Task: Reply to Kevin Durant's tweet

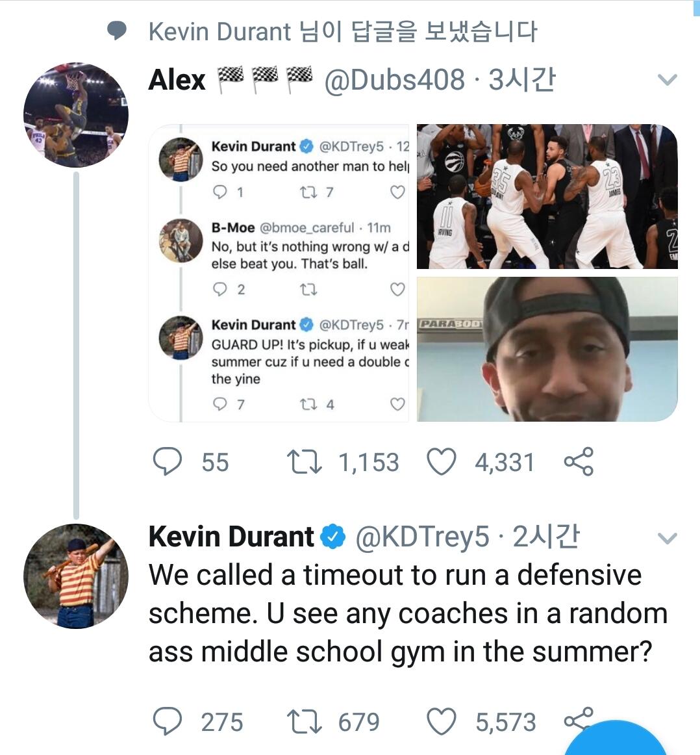Action: [x=168, y=721]
